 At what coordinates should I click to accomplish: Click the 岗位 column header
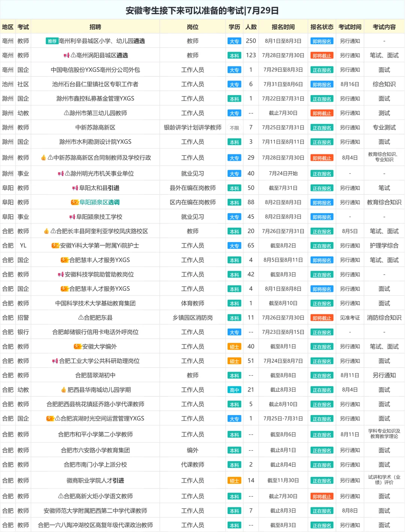193,27
